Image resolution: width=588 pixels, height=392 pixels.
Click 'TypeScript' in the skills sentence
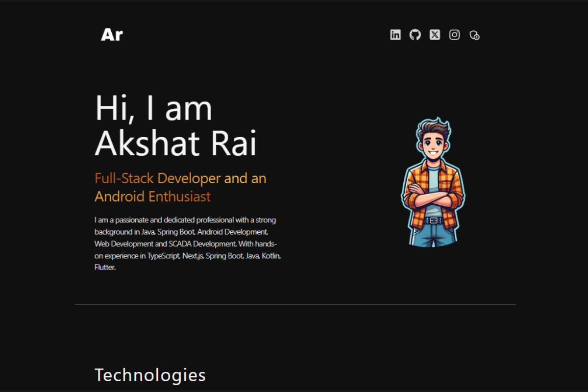[162, 255]
